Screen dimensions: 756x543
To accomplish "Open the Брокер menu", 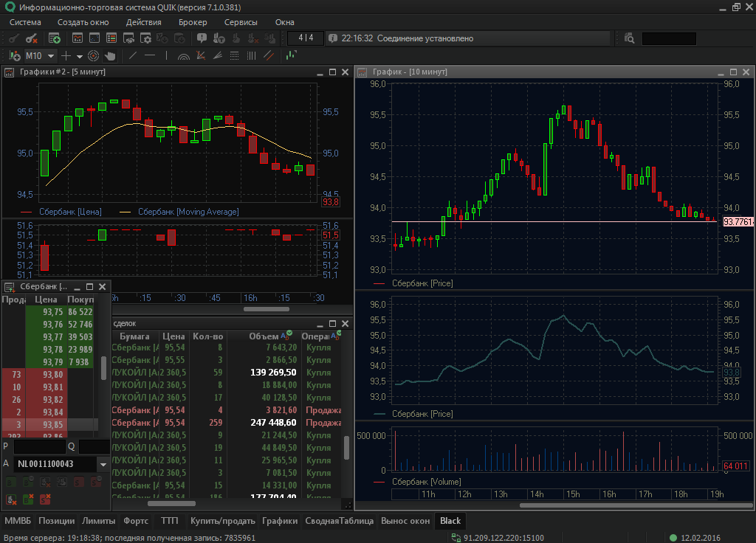I will pyautogui.click(x=192, y=22).
